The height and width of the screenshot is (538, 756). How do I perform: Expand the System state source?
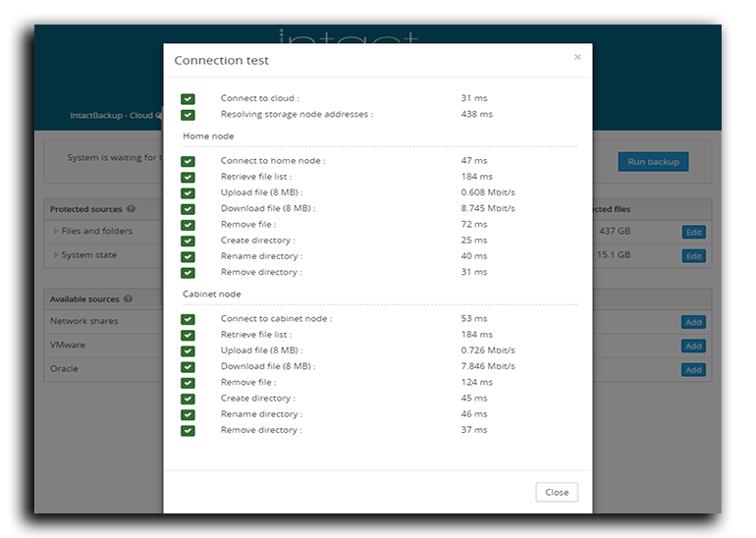click(56, 255)
